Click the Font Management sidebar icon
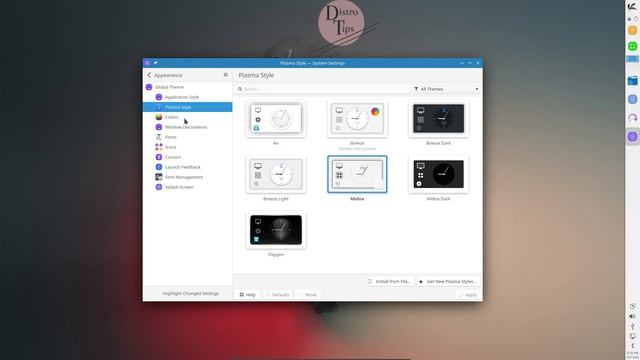Screen dimensions: 640x360 point(159,177)
